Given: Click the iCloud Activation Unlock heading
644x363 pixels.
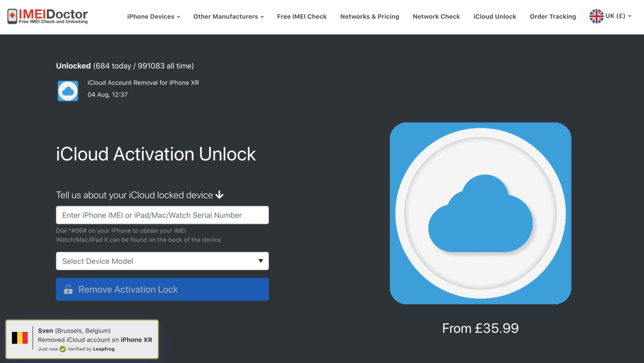Looking at the screenshot, I should coord(156,154).
